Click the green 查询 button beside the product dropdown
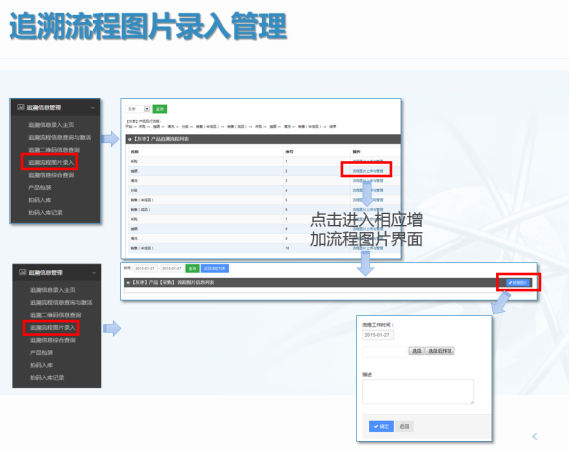569x450 pixels. coord(160,109)
